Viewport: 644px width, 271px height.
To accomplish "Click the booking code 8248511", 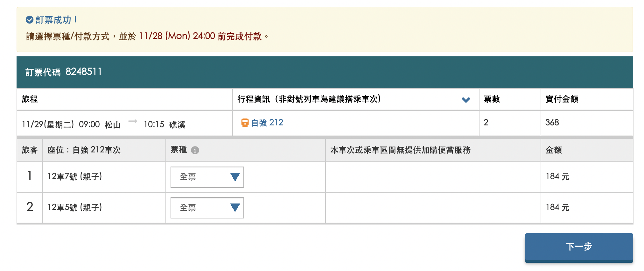I will click(x=84, y=72).
